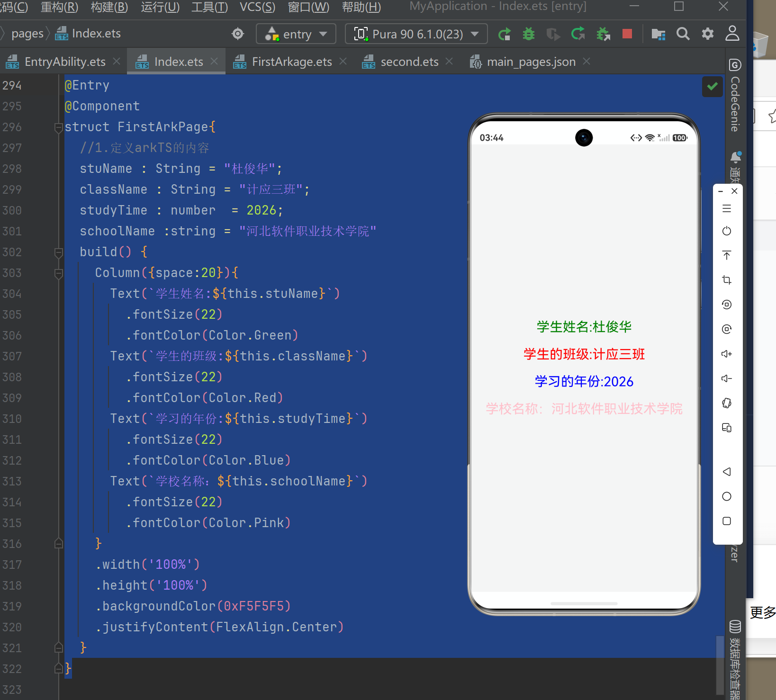
Task: Take an emulator screenshot with the crop icon
Action: pos(727,280)
